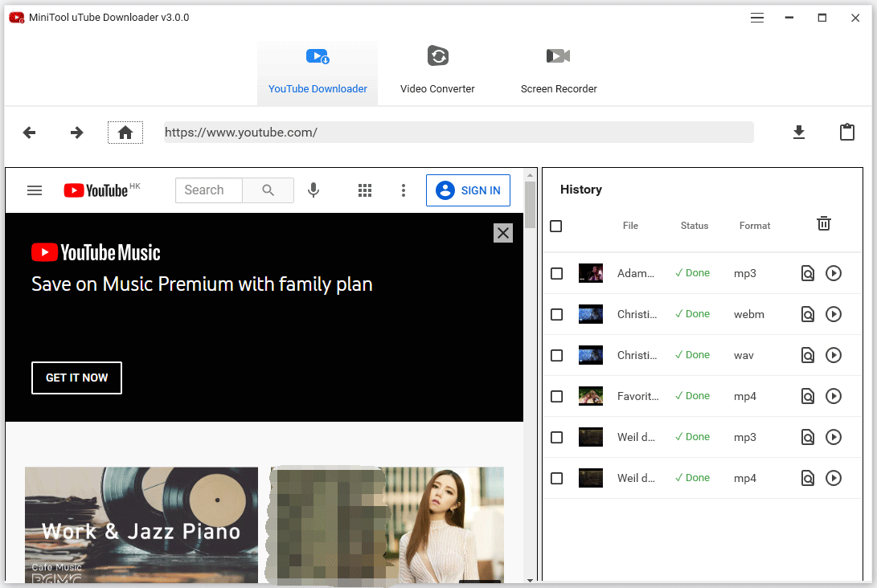This screenshot has height=588, width=877.
Task: Go forward with the right arrow
Action: (76, 133)
